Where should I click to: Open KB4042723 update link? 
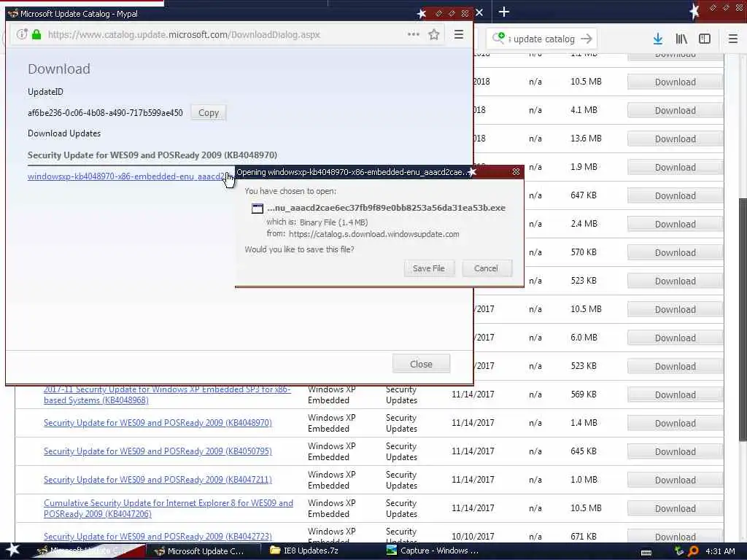pyautogui.click(x=158, y=537)
